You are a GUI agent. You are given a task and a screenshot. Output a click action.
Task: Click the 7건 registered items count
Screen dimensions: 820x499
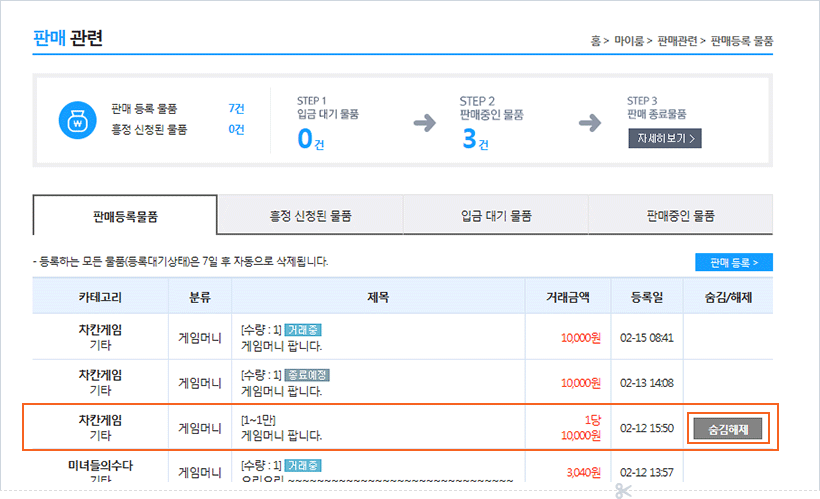point(236,108)
